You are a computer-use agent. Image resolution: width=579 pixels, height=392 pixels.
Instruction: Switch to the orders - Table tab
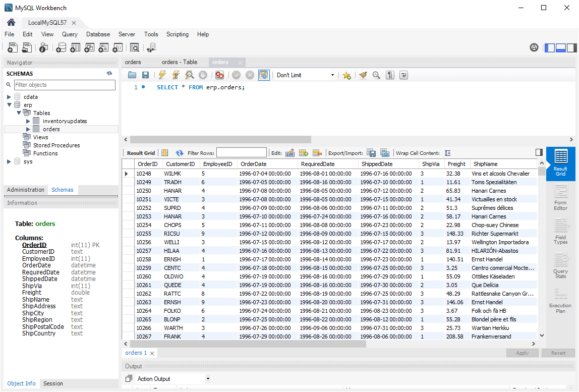[179, 62]
